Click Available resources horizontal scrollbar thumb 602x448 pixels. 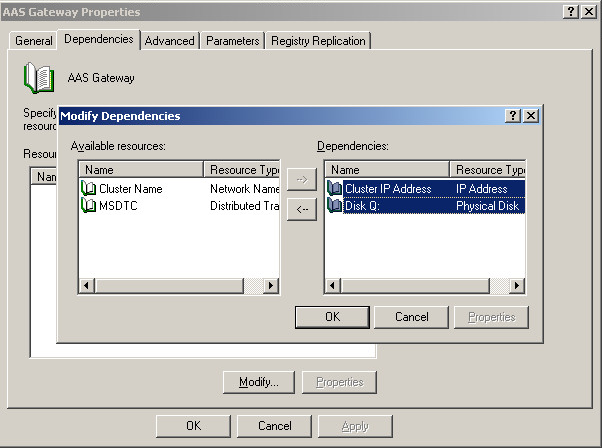click(x=169, y=286)
